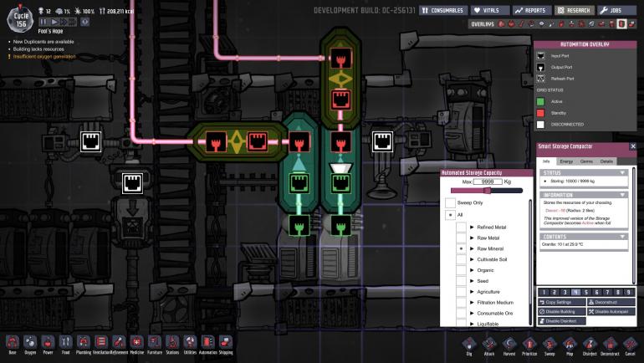Uncheck the Raw Mineral checkbox
The width and height of the screenshot is (644, 363).
[x=461, y=249]
